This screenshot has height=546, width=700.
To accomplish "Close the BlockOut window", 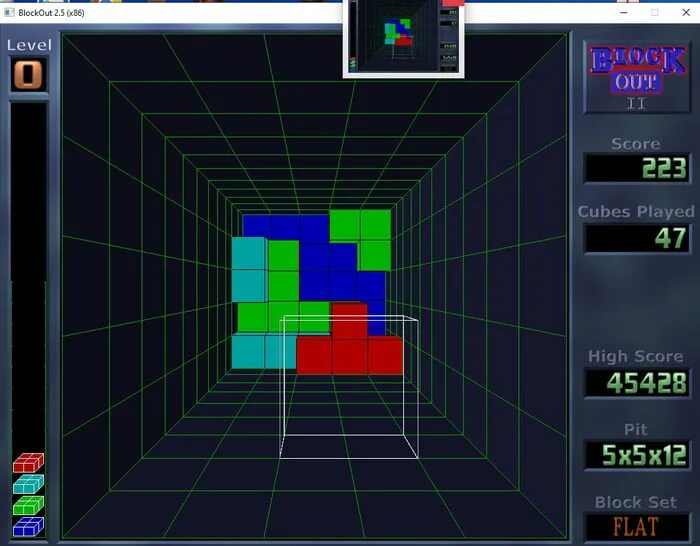I will (x=686, y=13).
